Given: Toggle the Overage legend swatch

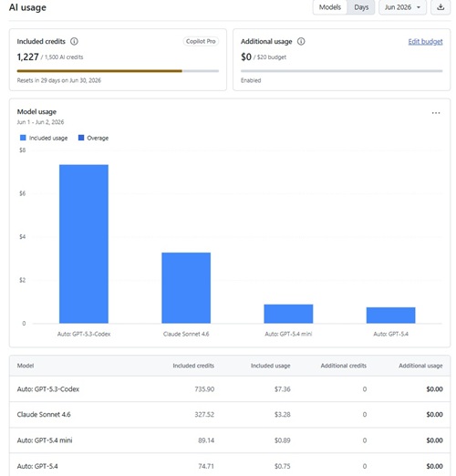Looking at the screenshot, I should click(81, 138).
